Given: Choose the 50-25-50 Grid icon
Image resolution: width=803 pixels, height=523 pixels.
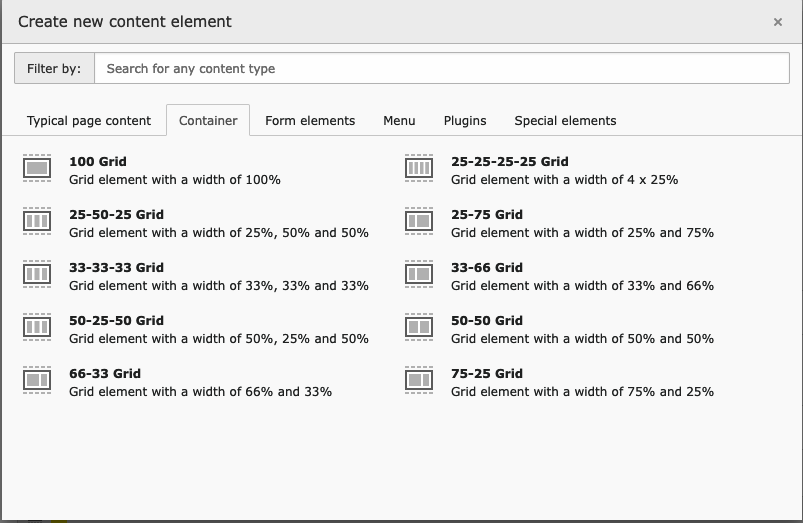Looking at the screenshot, I should point(37,327).
